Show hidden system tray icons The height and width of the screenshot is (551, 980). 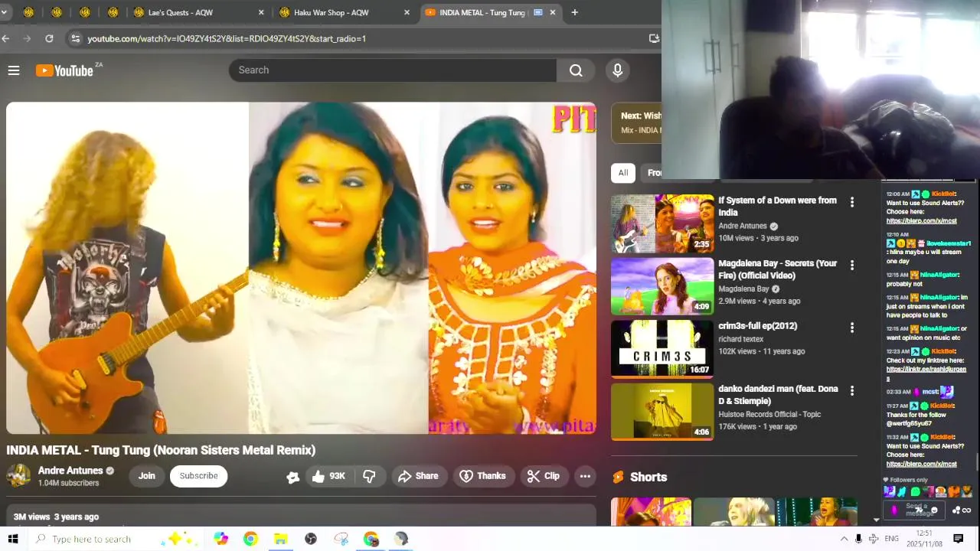pos(844,539)
